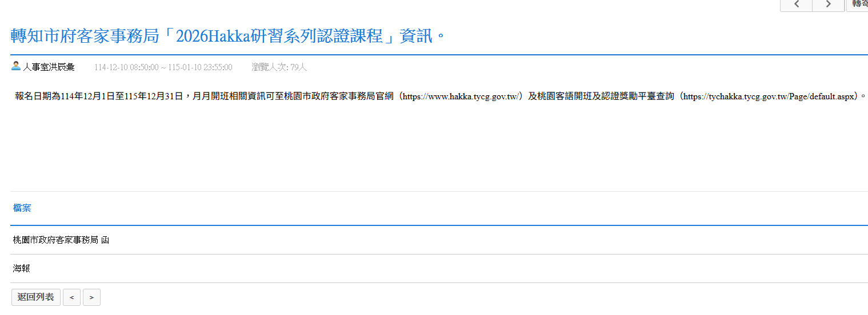Click the publish date range 114-12-10 text
Screen dimensions: 868x315
163,67
